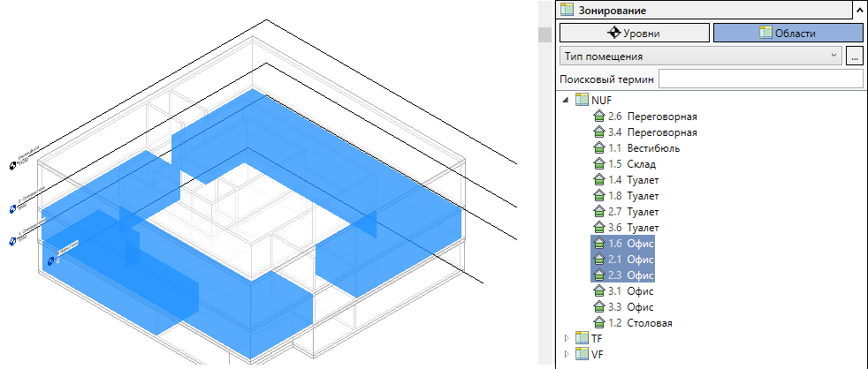Click the TF group table icon
This screenshot has width=868, height=369.
point(582,337)
